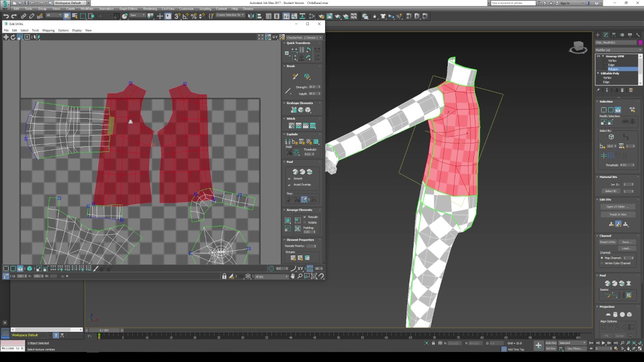Click the Paint Move brush icon
The width and height of the screenshot is (644, 362).
tap(295, 76)
